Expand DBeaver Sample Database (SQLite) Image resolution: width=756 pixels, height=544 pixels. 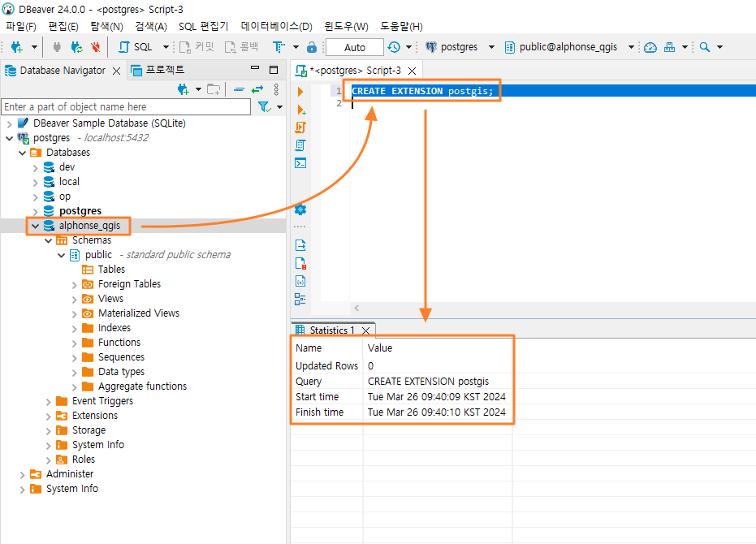(x=9, y=124)
